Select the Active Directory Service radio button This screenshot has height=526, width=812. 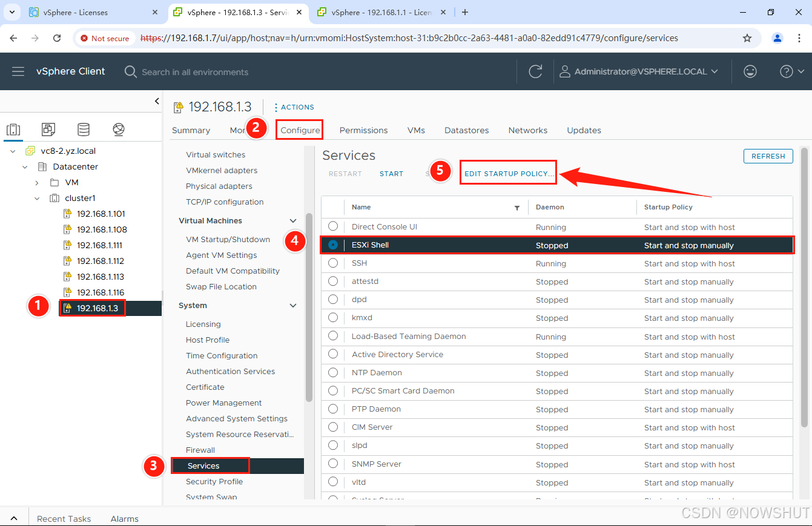pyautogui.click(x=333, y=354)
